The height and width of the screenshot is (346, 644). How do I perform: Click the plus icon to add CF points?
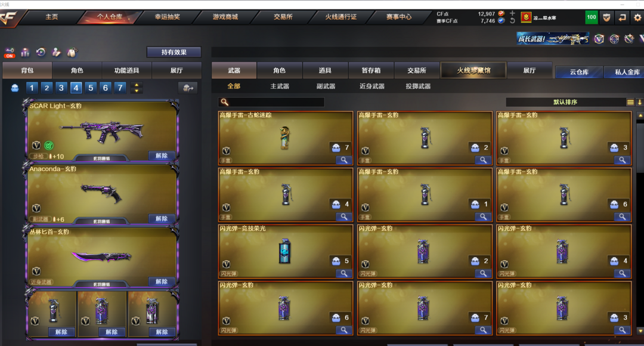click(512, 13)
